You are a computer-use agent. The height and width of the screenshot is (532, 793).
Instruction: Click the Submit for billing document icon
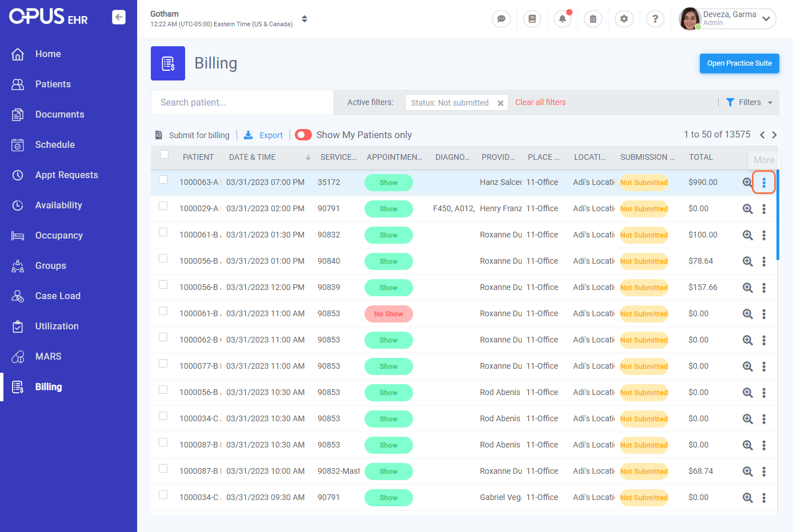(x=159, y=135)
